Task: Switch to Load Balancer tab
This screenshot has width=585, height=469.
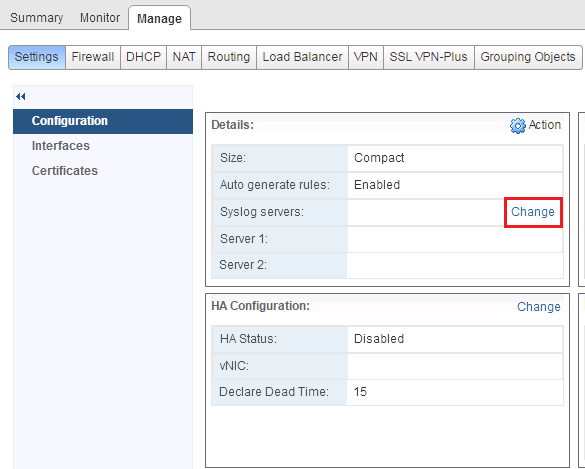Action: click(302, 57)
